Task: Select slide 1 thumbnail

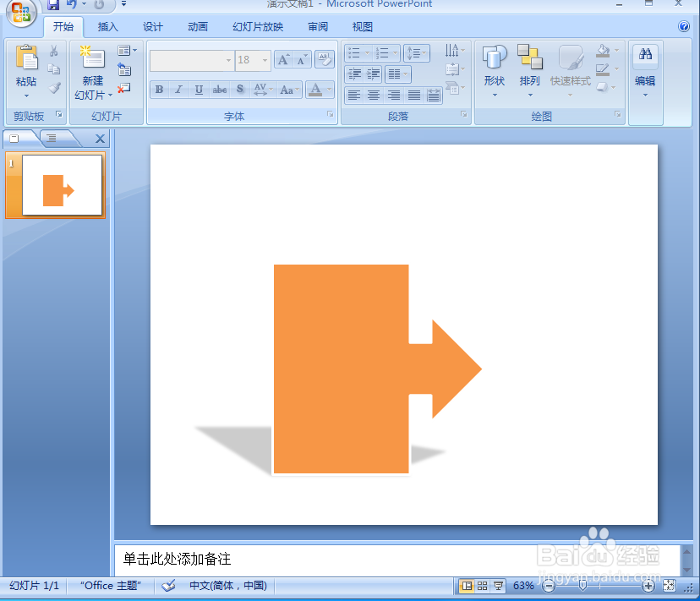Action: (62, 185)
